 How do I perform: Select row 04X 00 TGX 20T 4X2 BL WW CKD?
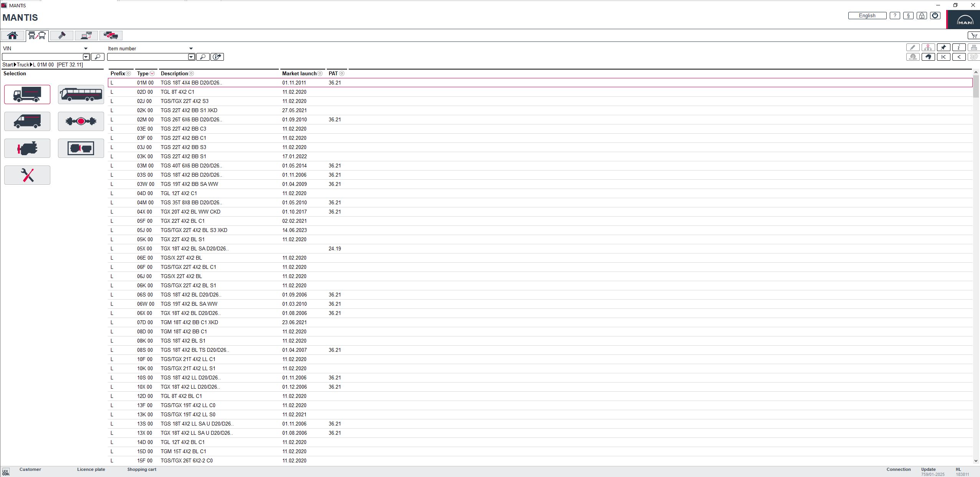[540, 212]
